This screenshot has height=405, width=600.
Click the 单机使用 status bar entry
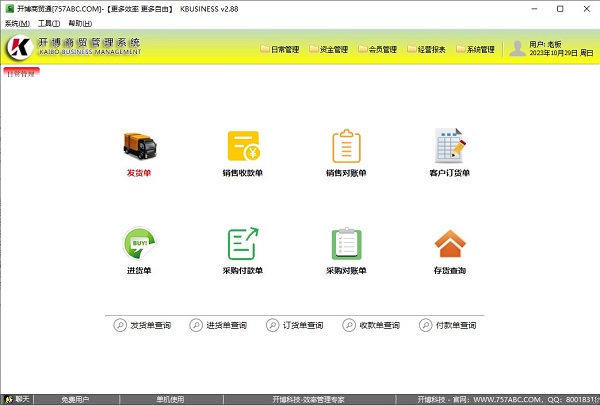point(170,400)
